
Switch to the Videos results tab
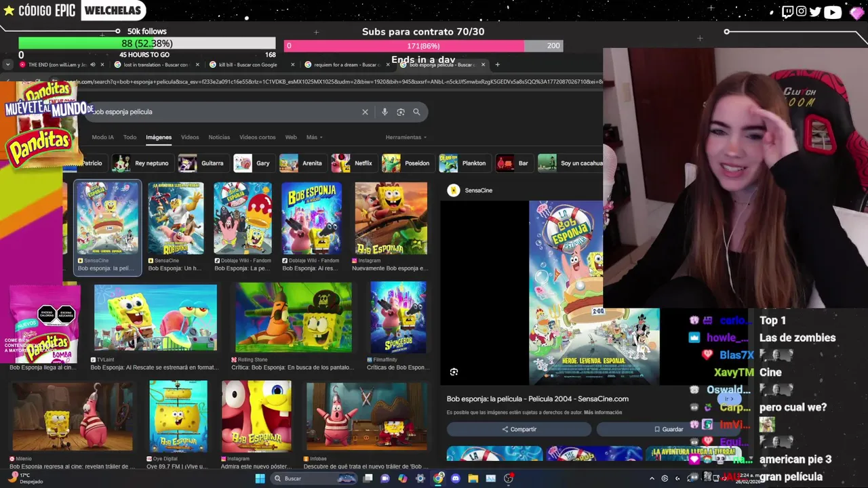(190, 137)
